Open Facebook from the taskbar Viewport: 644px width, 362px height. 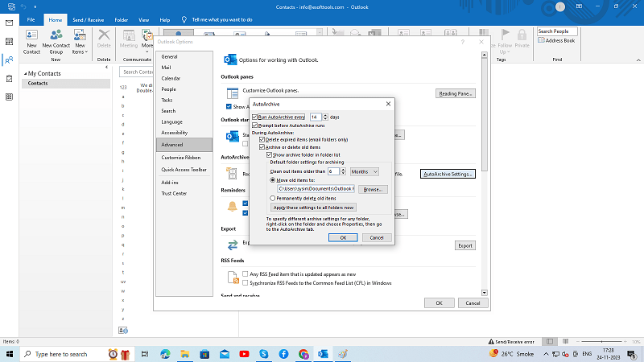click(283, 354)
